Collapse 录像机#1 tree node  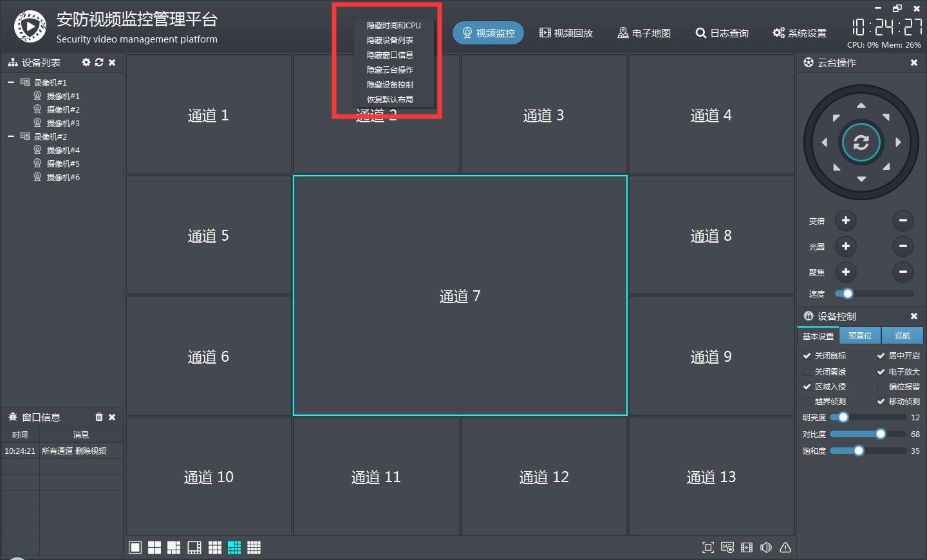tap(11, 82)
